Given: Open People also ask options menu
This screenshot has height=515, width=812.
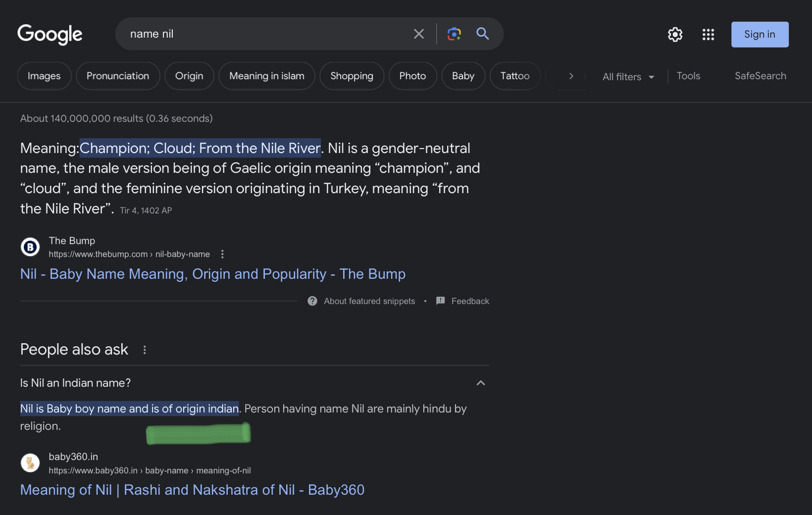Looking at the screenshot, I should 145,350.
